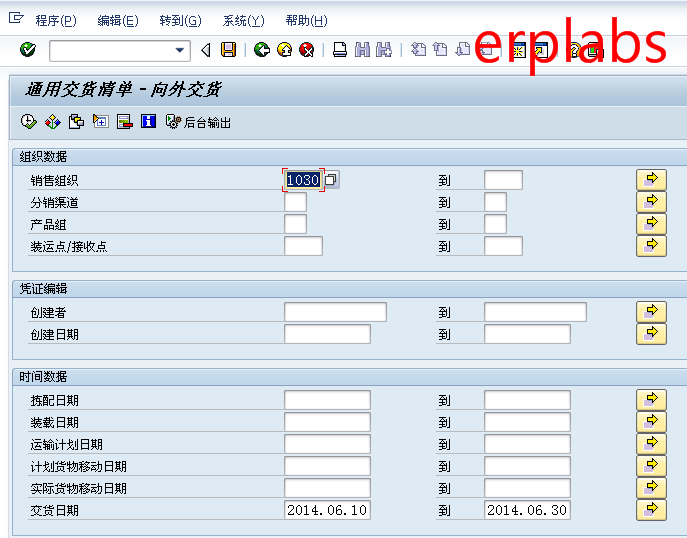Open the 程序(P) menu
Image resolution: width=687 pixels, height=538 pixels.
[56, 21]
